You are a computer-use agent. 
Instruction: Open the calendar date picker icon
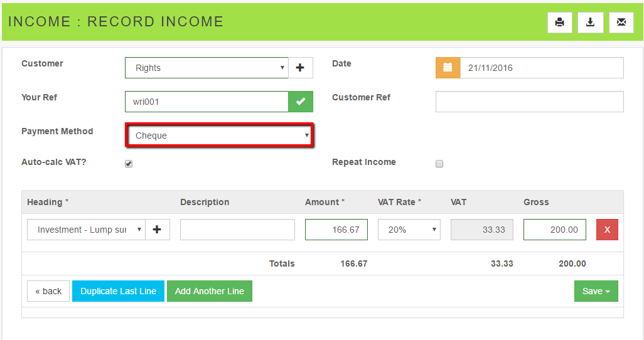tap(448, 68)
